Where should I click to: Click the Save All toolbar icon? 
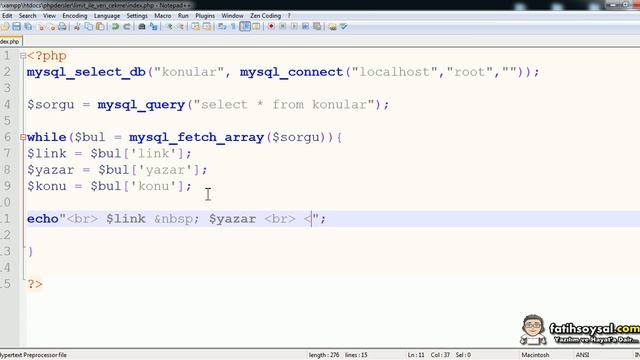[28, 27]
